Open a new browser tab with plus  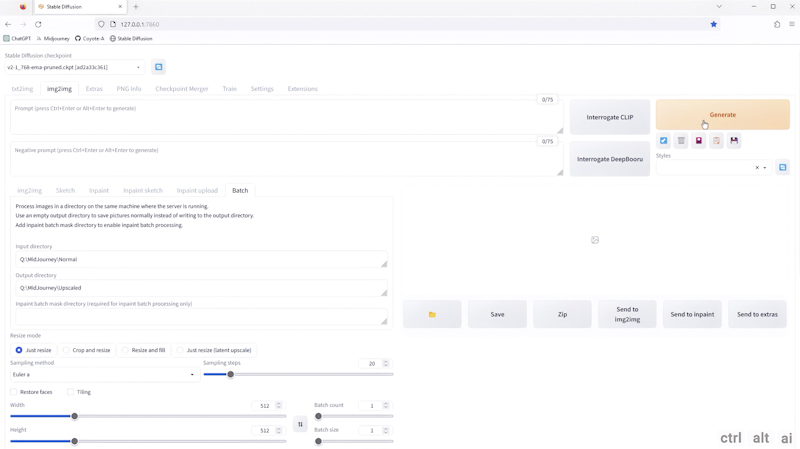136,7
